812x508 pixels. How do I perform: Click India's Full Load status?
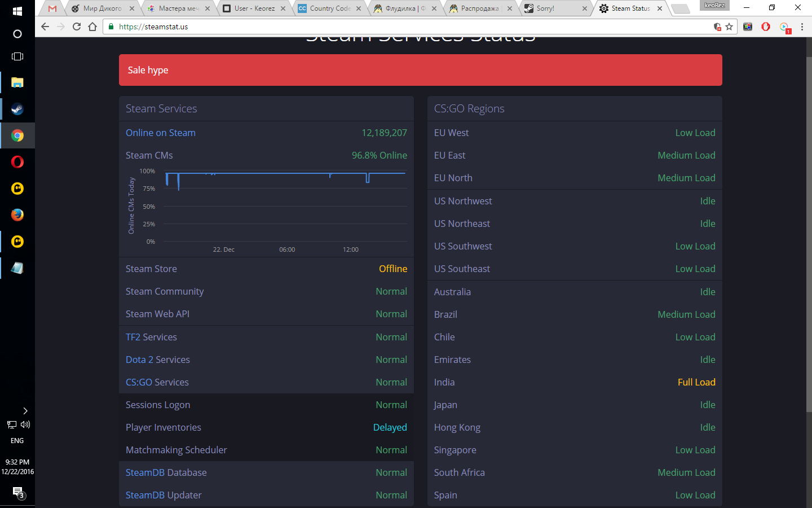[696, 382]
